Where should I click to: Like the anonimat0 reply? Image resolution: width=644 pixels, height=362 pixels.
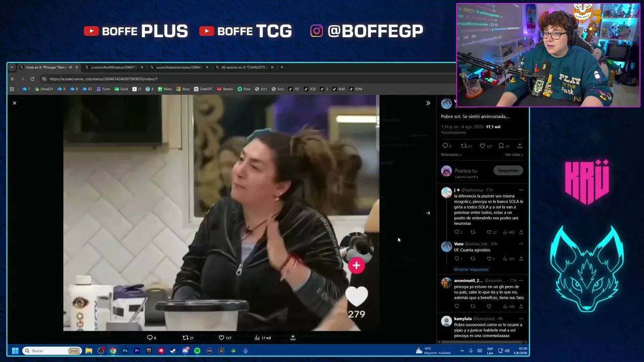point(489,306)
